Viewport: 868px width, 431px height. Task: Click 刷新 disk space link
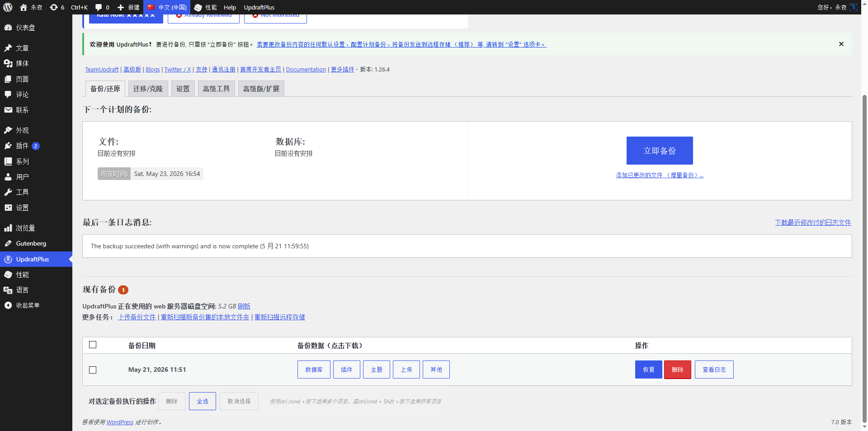244,306
